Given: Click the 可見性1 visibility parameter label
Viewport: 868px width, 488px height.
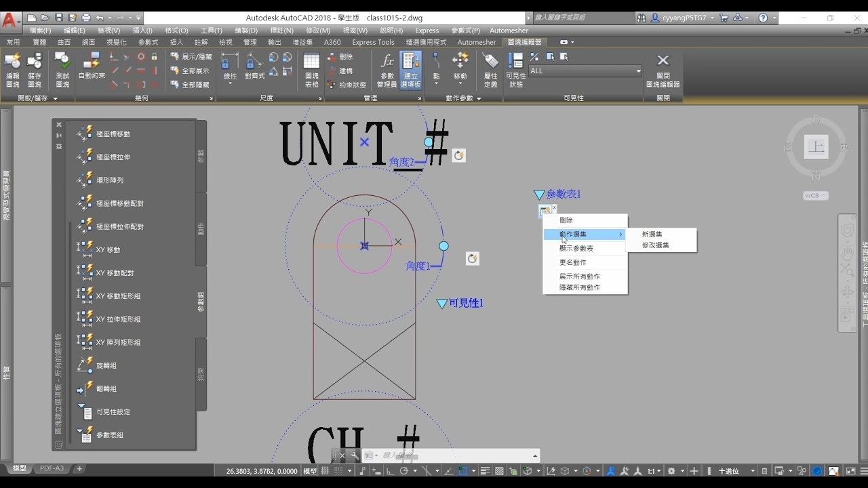Looking at the screenshot, I should (466, 303).
